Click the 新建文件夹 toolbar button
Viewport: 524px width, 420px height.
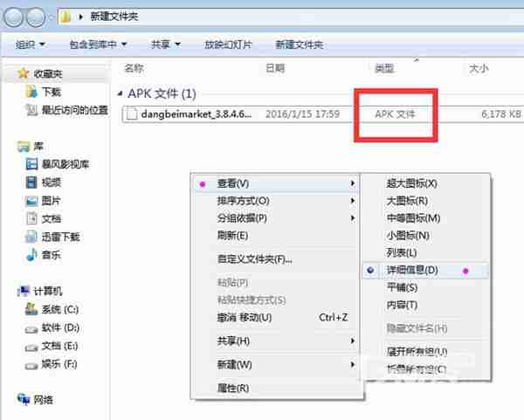tap(300, 45)
